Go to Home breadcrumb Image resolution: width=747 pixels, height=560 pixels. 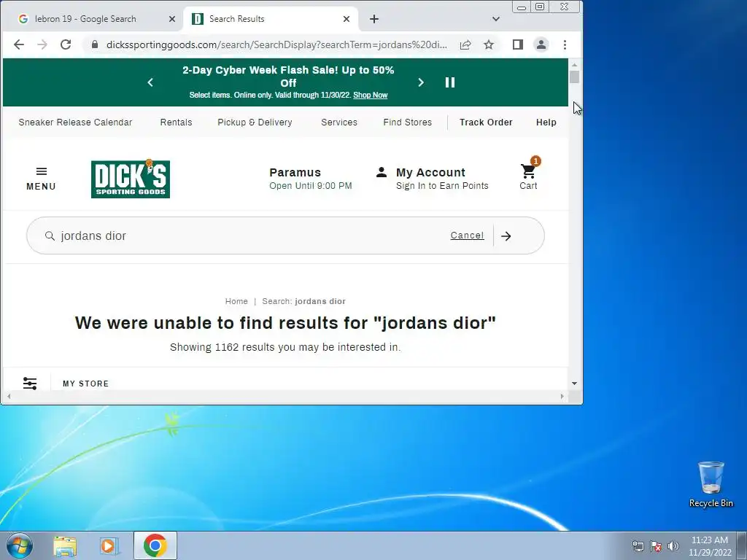(x=236, y=301)
